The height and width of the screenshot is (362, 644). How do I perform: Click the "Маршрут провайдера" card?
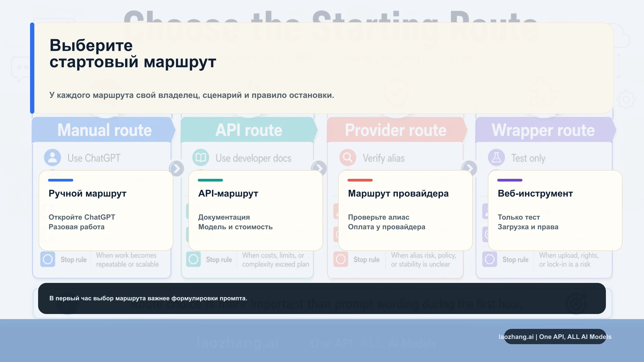click(406, 210)
